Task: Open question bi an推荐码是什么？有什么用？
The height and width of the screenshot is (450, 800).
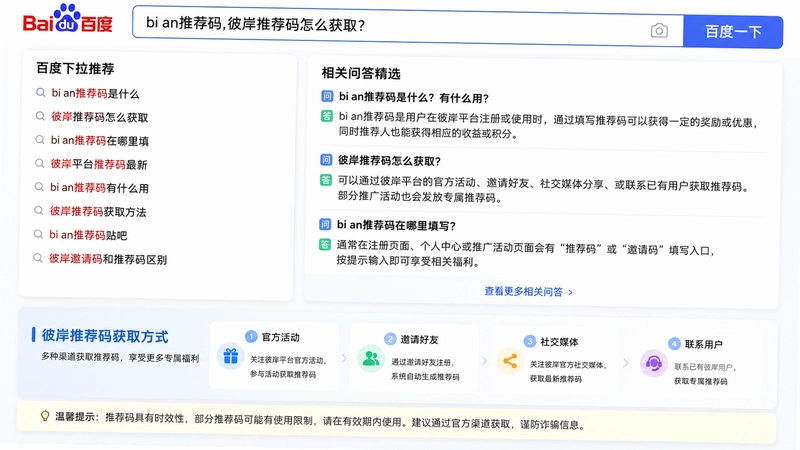Action: click(x=414, y=97)
